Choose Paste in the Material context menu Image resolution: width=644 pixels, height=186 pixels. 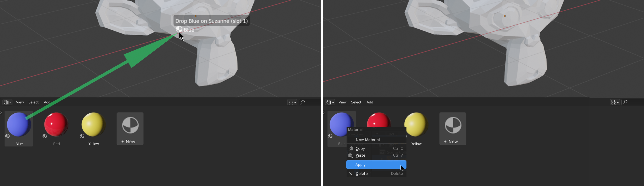tap(376, 156)
